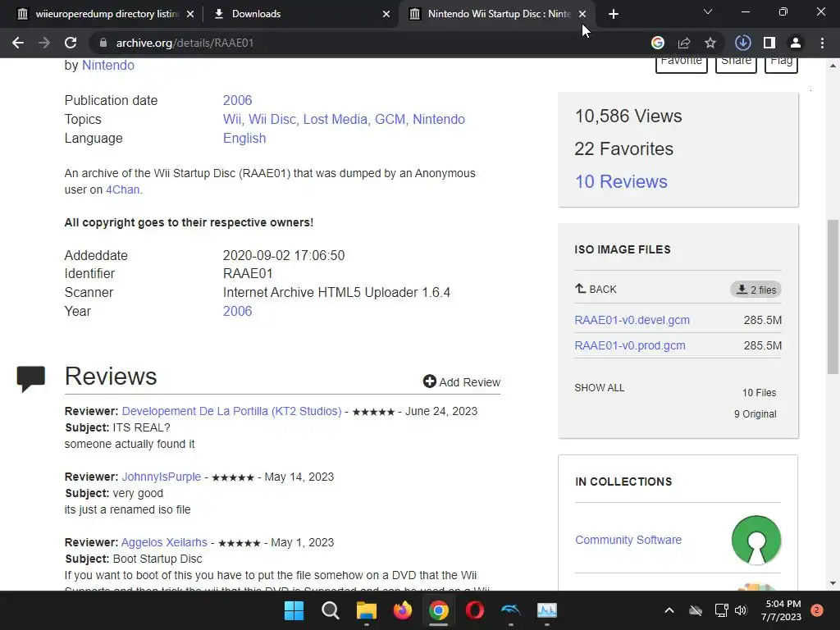Open the notification badge showing 2
840x630 pixels.
pyautogui.click(x=817, y=610)
